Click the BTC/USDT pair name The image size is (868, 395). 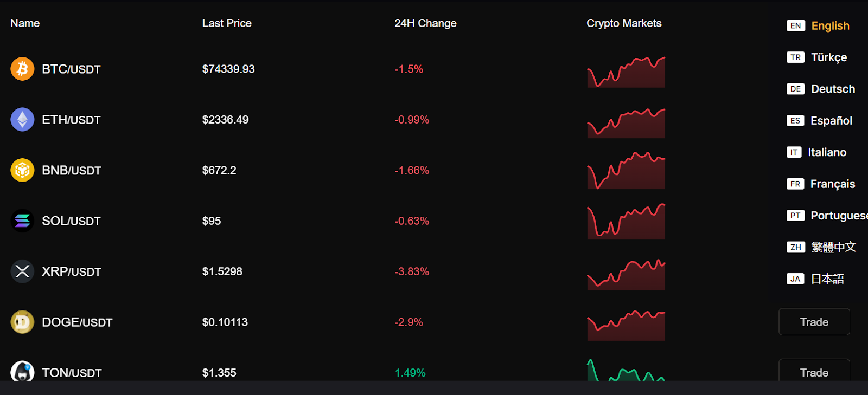coord(71,69)
